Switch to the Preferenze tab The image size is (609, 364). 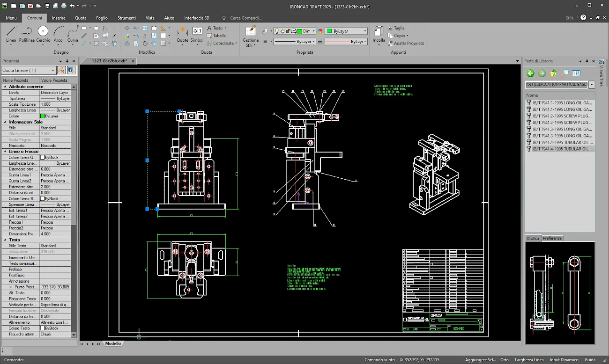[552, 238]
